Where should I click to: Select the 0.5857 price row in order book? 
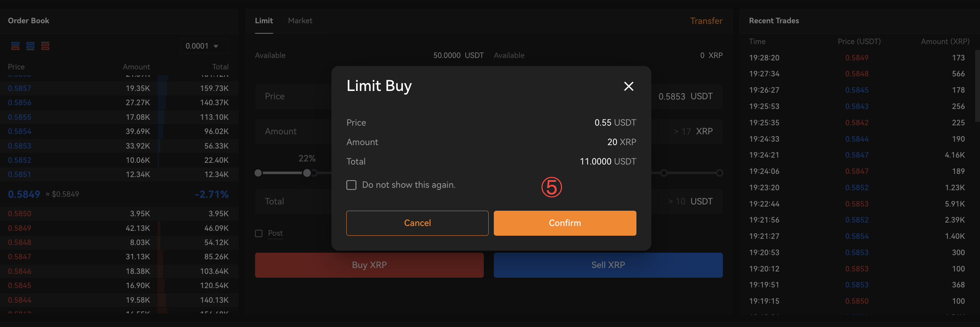coord(119,88)
